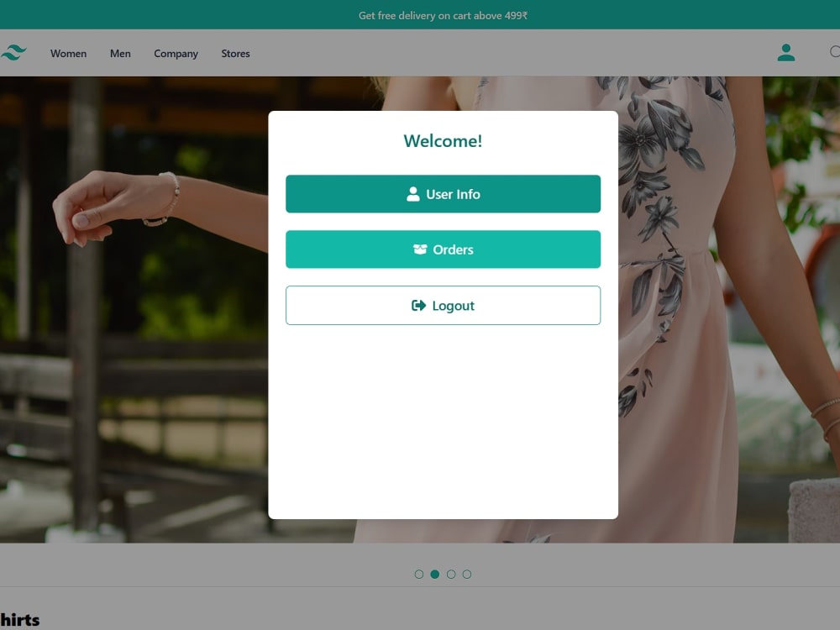Select the third carousel dot

(451, 575)
